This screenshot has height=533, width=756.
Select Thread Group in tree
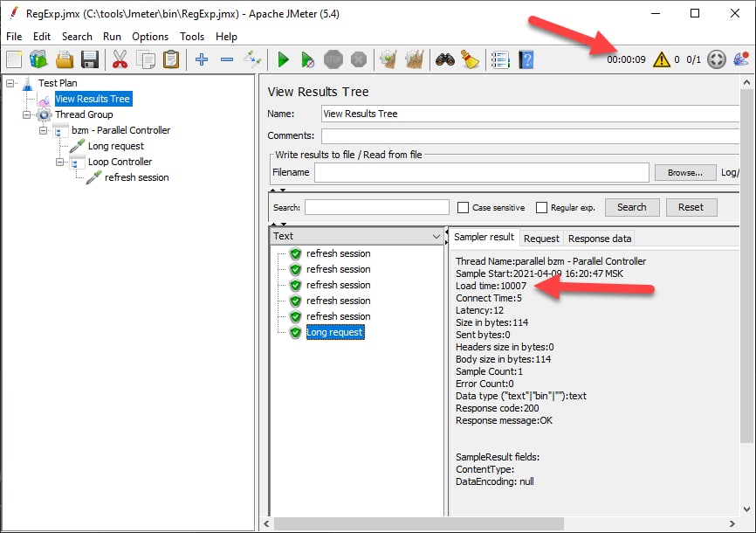click(84, 114)
